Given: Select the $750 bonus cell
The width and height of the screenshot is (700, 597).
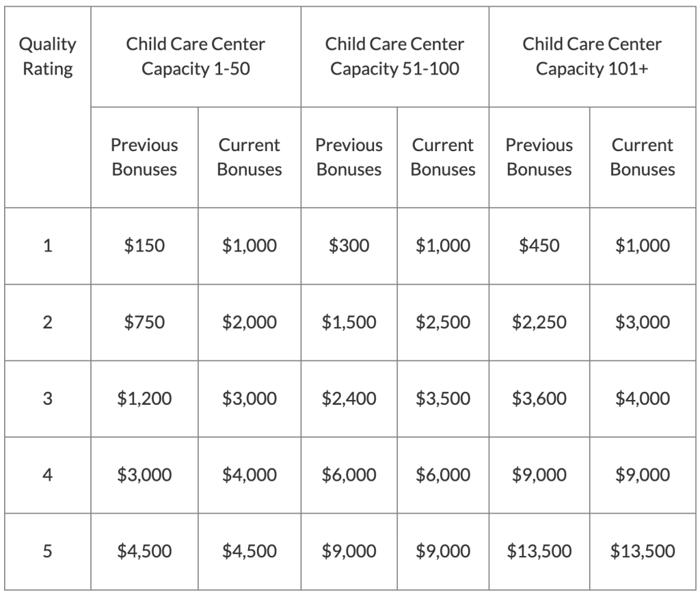Looking at the screenshot, I should (x=144, y=322).
